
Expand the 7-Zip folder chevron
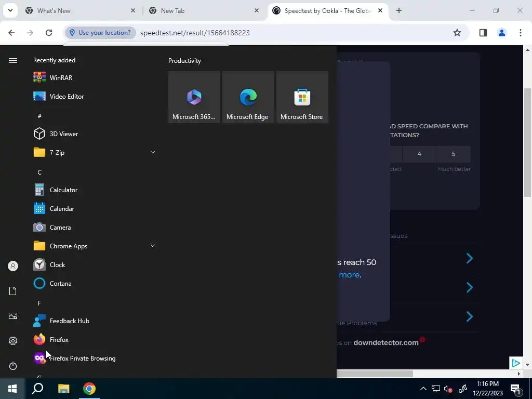click(153, 152)
